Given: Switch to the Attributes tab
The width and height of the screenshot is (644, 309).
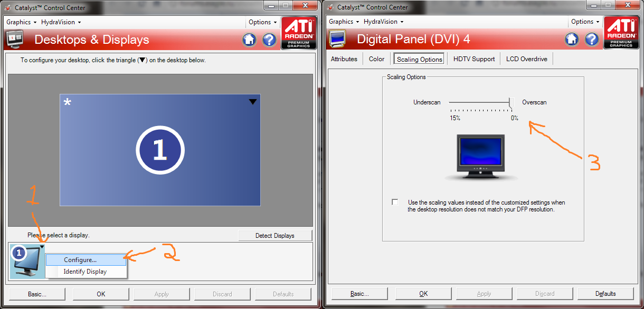Looking at the screenshot, I should 344,59.
